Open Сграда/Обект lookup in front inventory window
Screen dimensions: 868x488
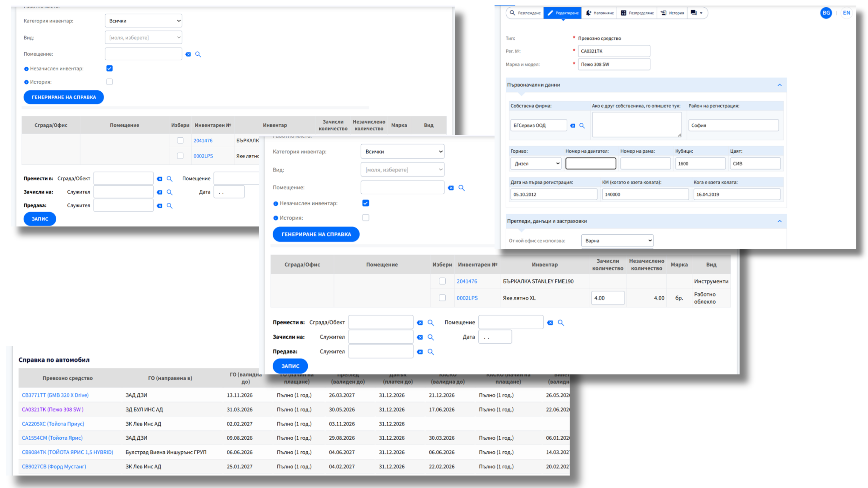click(x=431, y=323)
